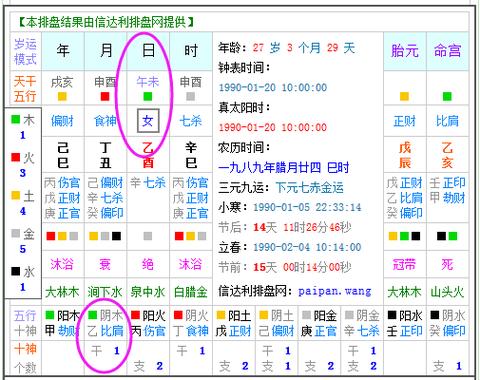Click 死 in the 命宫 column

pyautogui.click(x=447, y=264)
